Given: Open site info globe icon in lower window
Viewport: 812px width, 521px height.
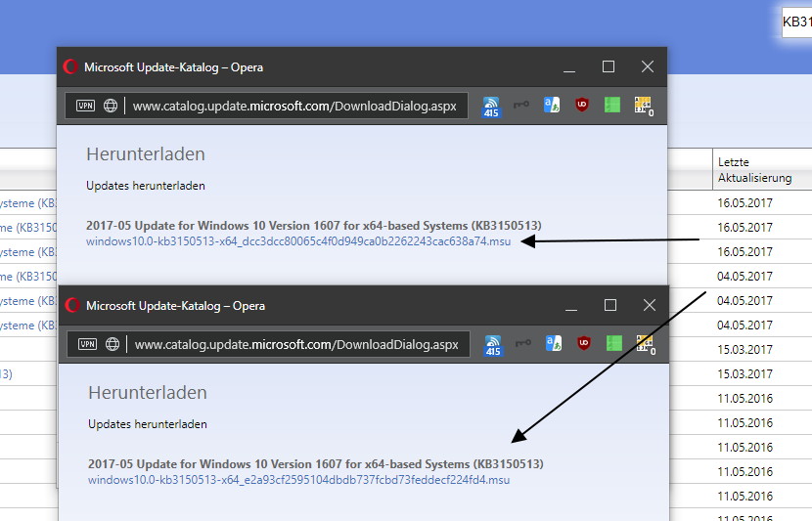Looking at the screenshot, I should pos(113,344).
